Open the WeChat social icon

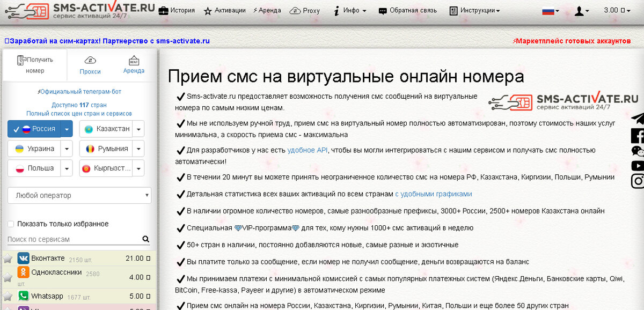pos(638,152)
